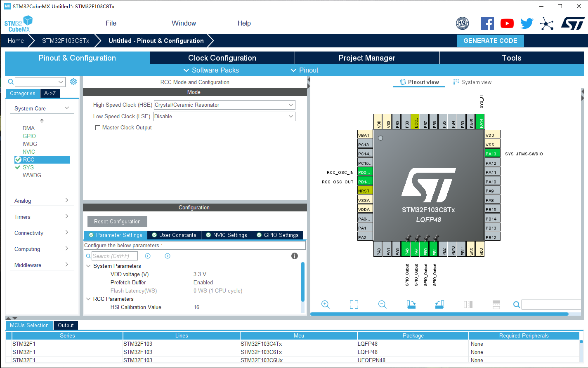Click the vertical split view icon
The width and height of the screenshot is (588, 368).
[468, 305]
